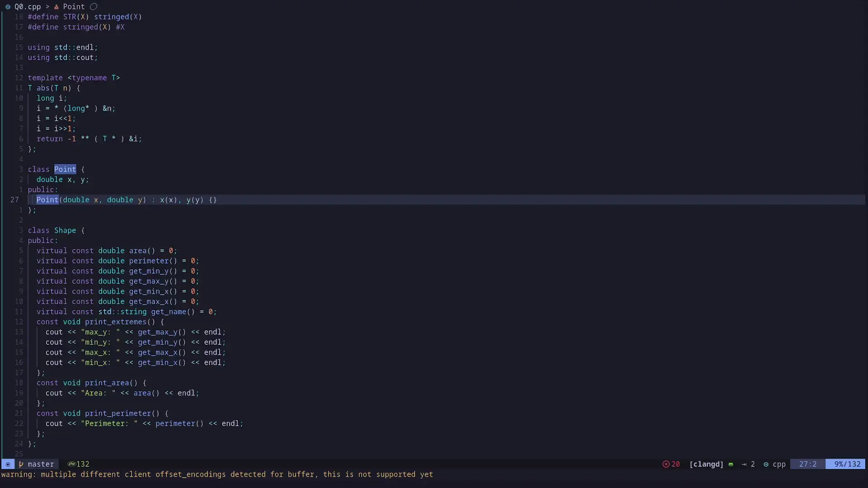The height and width of the screenshot is (488, 868).
Task: Click the filetype icon beside cpp
Action: coord(766,464)
